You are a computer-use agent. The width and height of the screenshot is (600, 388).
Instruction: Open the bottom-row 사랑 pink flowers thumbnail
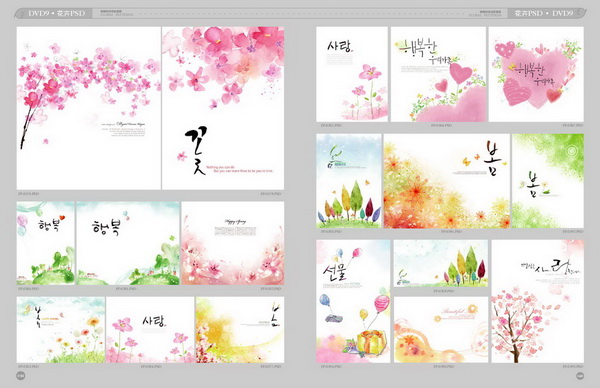150,330
